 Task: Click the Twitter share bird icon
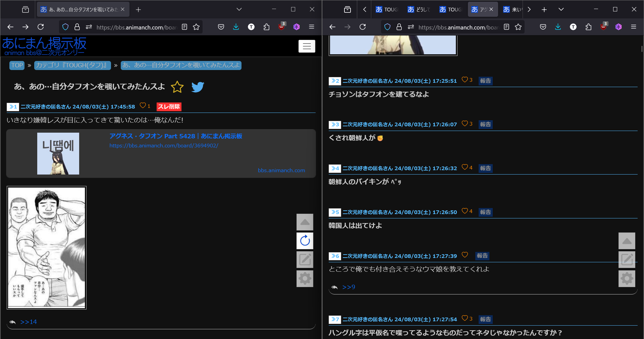click(x=198, y=87)
